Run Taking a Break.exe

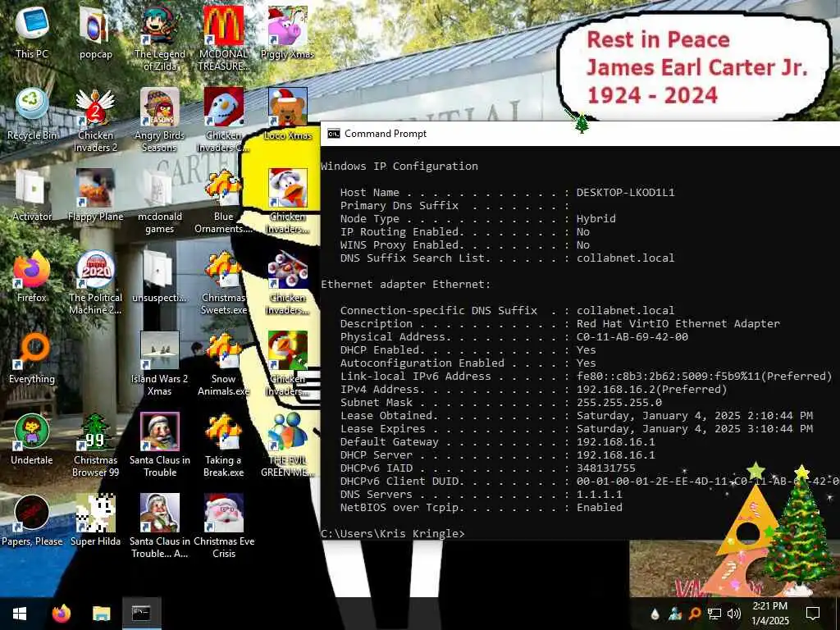click(x=223, y=445)
